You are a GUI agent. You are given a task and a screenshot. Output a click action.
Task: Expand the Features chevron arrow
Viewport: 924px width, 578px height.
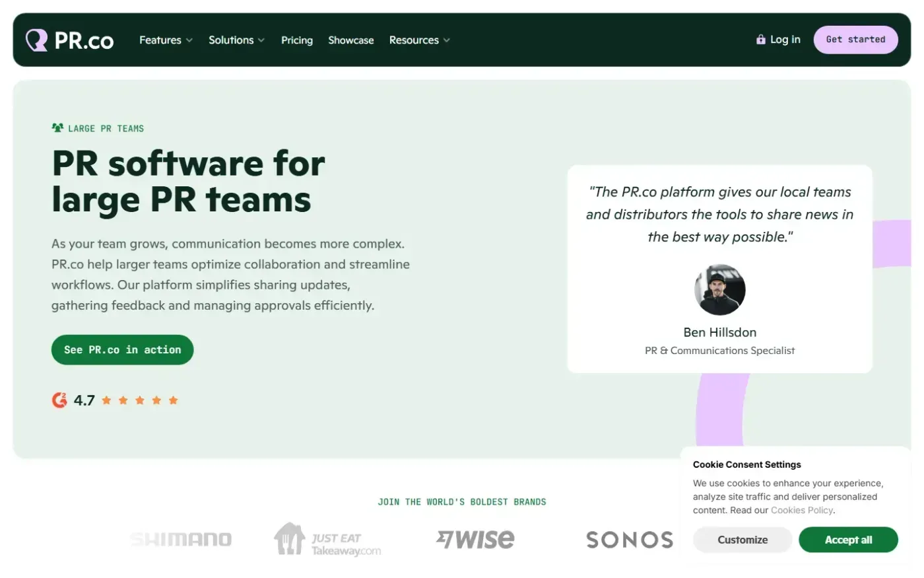pyautogui.click(x=189, y=40)
